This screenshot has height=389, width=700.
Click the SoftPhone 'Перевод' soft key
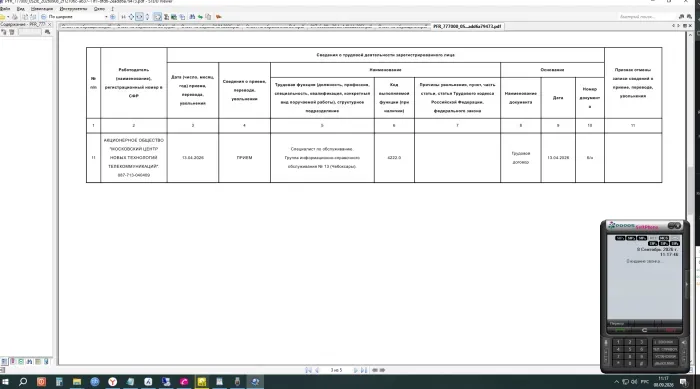coord(617,323)
